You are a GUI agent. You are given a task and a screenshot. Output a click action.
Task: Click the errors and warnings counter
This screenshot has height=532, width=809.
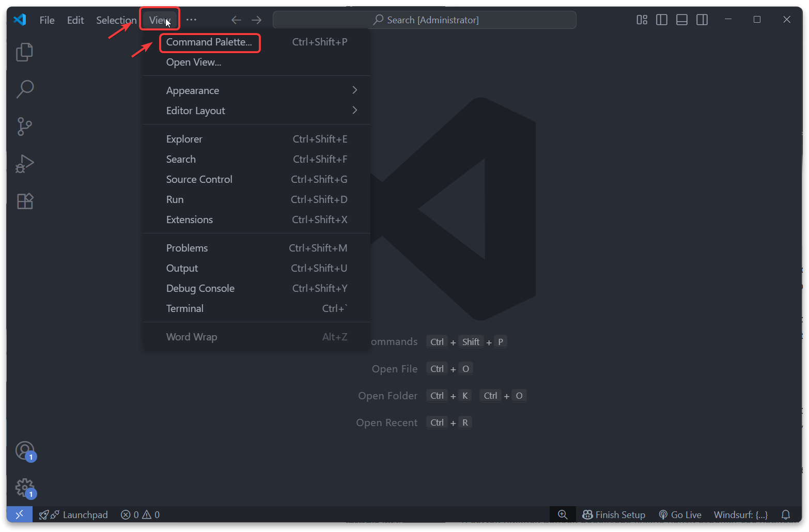click(139, 514)
